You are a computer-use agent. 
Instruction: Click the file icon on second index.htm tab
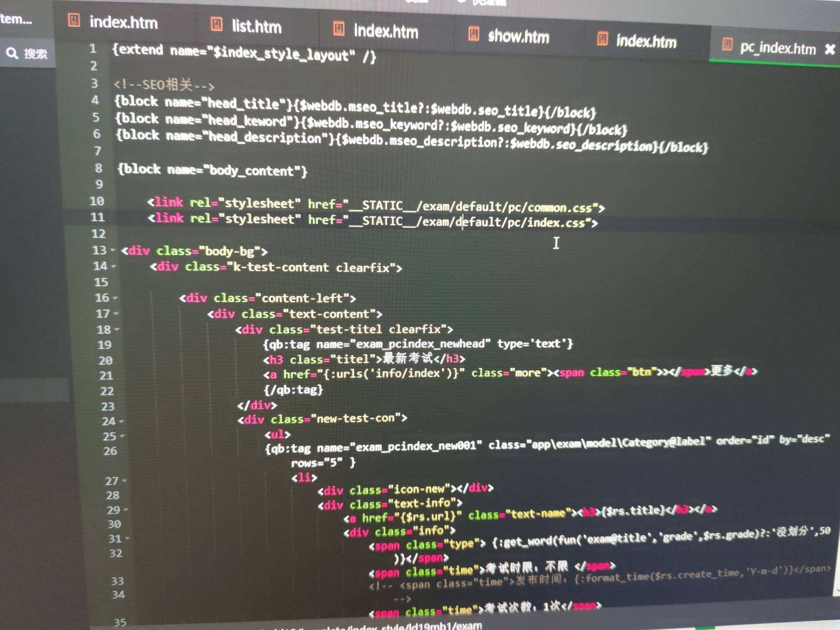point(339,29)
